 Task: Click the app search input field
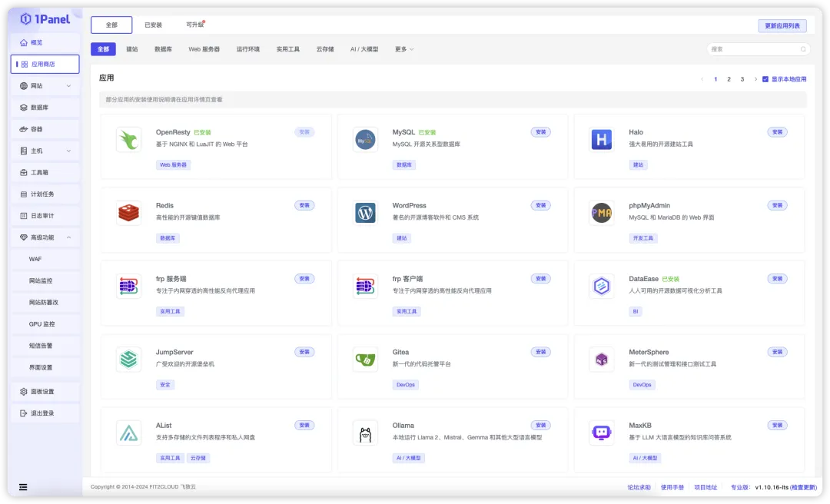[759, 49]
